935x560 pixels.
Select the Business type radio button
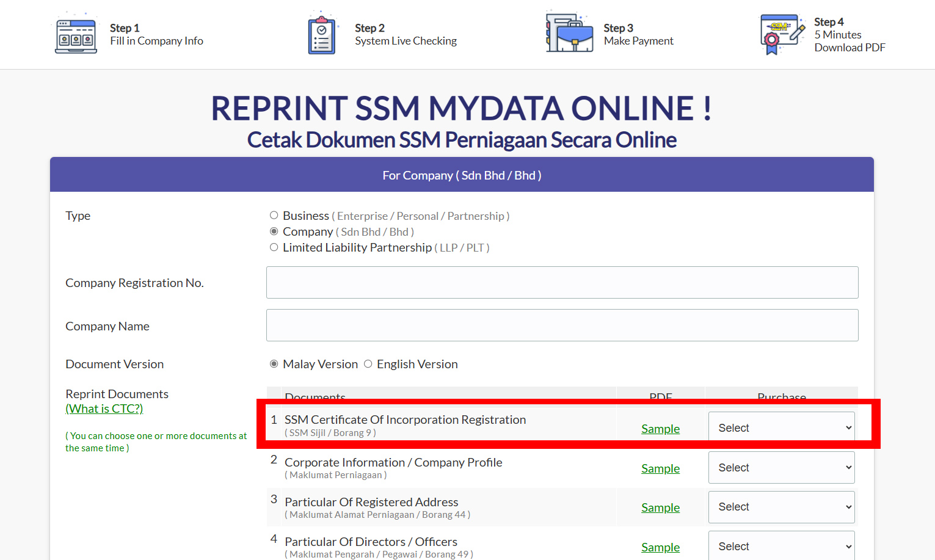(274, 216)
